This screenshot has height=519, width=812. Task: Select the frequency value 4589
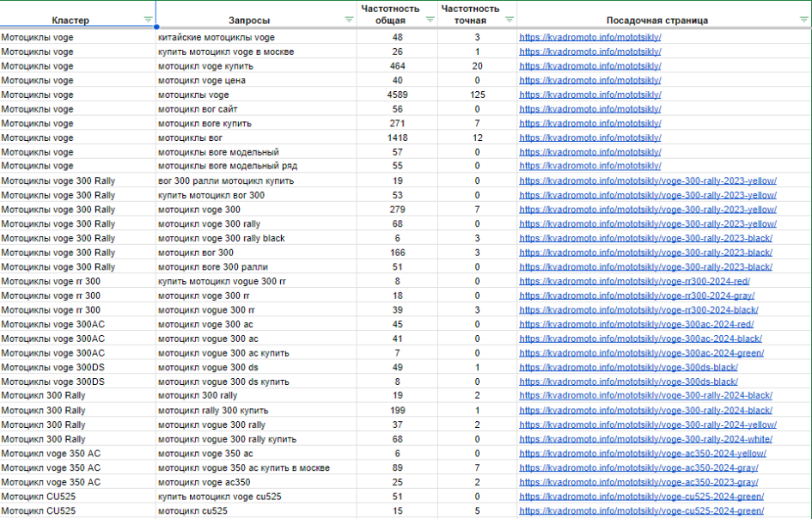click(x=397, y=95)
